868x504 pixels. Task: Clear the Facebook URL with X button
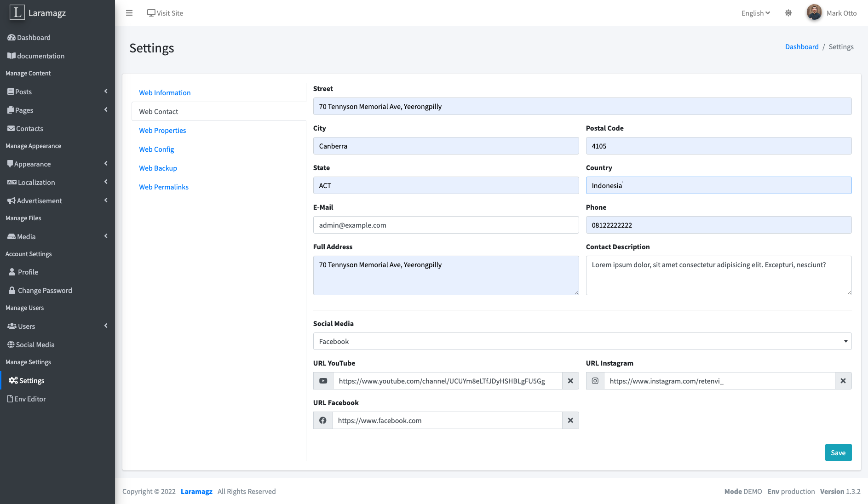click(x=570, y=420)
